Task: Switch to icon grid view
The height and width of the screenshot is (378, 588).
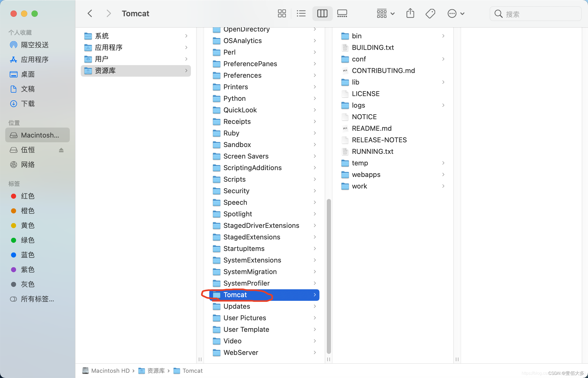Action: [282, 13]
